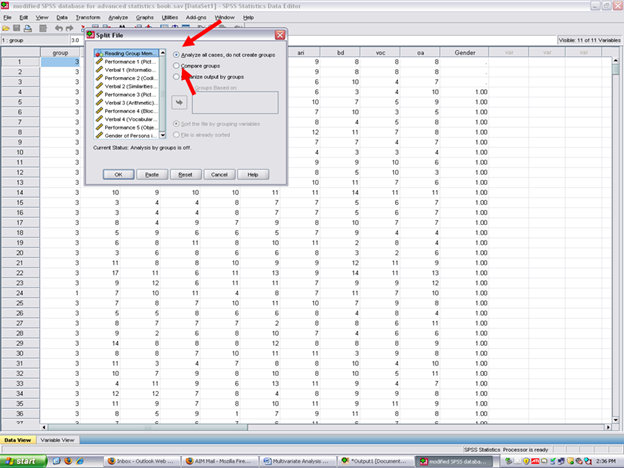
Task: Click the arrow to move variable into Groups
Action: click(x=181, y=101)
